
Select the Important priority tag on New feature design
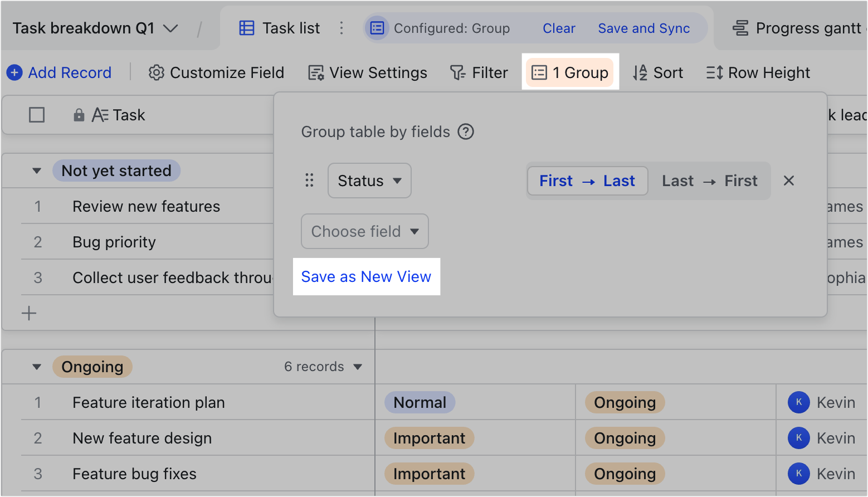[x=429, y=438]
